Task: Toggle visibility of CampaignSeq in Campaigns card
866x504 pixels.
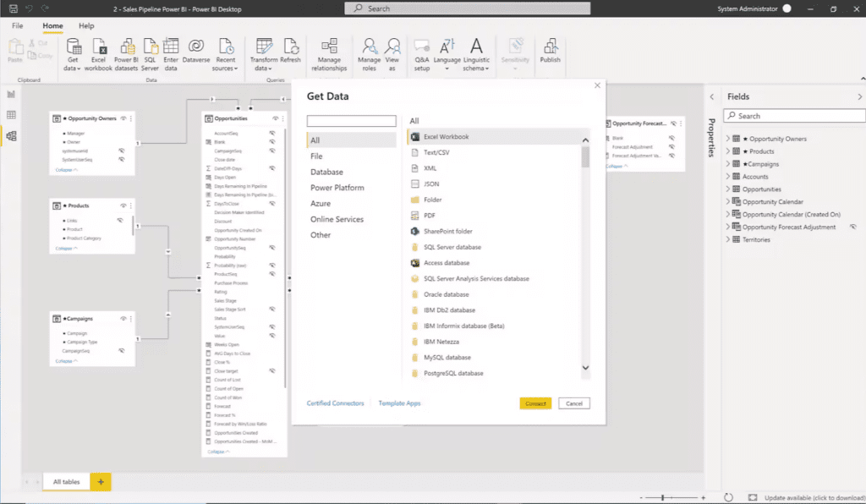Action: coord(122,351)
